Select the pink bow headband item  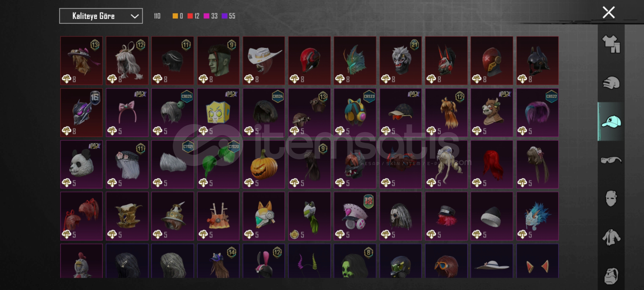click(x=127, y=113)
